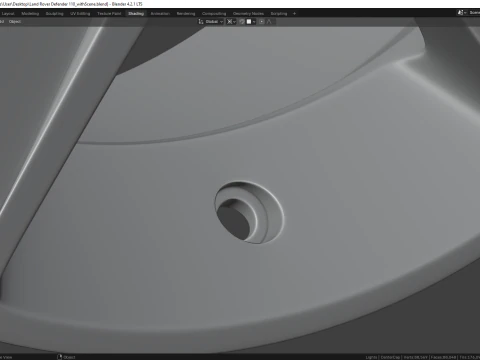Open the Rendering workspace tab
The width and height of the screenshot is (480, 360).
pos(186,14)
